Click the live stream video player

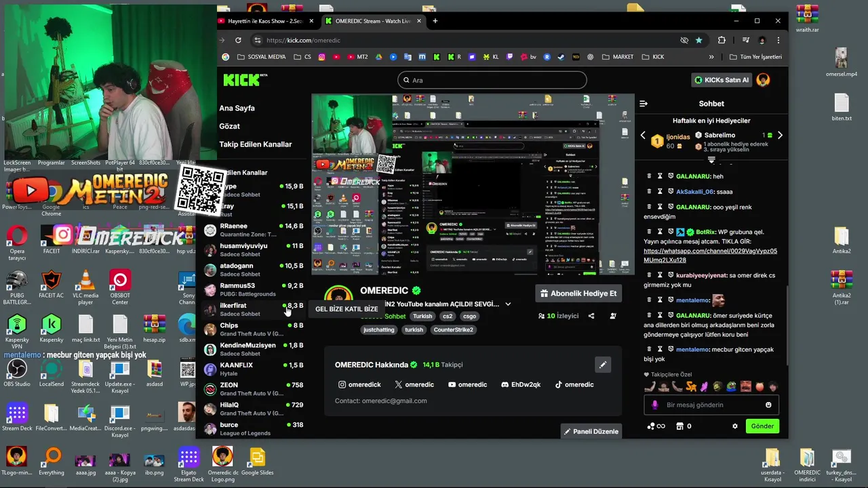click(473, 184)
